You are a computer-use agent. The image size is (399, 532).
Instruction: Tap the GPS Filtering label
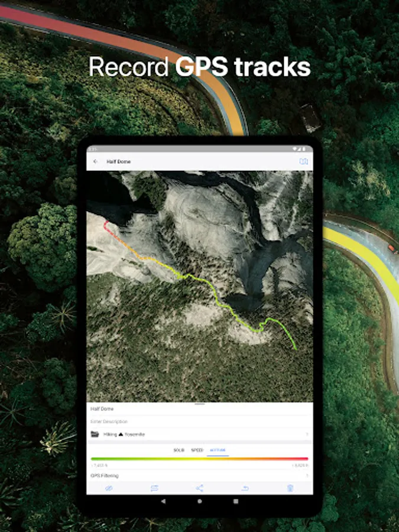tap(105, 476)
